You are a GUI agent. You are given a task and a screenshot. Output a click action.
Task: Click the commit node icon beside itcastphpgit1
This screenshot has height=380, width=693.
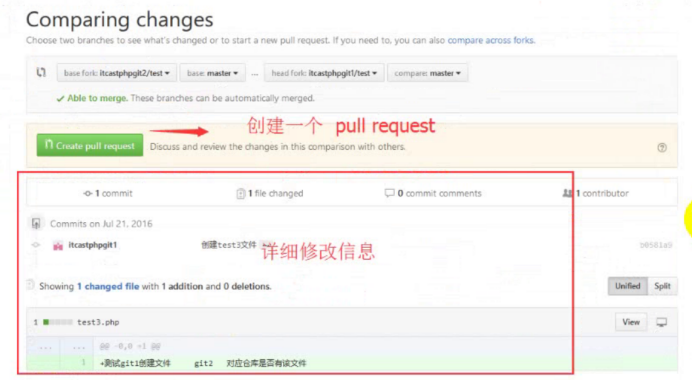click(36, 245)
